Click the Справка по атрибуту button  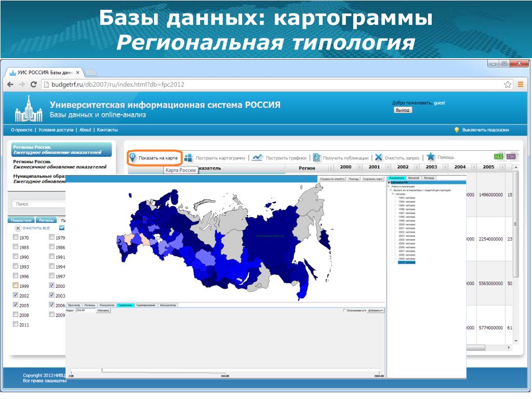(332, 179)
